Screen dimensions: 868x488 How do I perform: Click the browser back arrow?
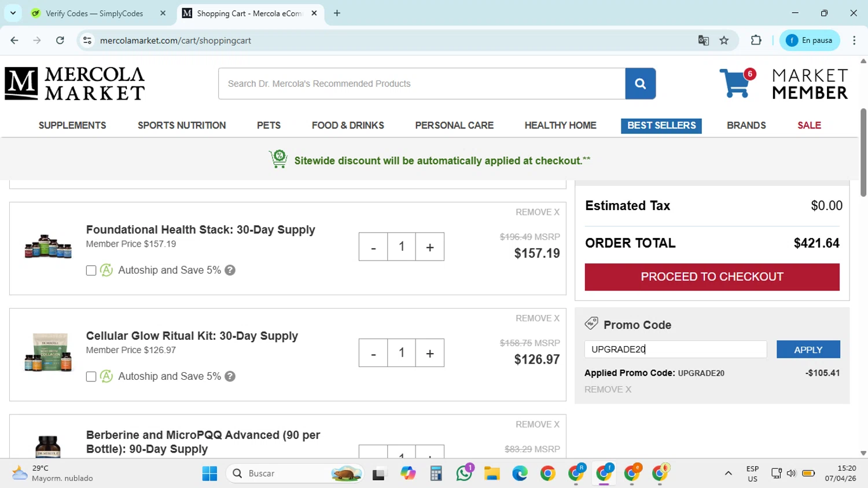point(14,41)
